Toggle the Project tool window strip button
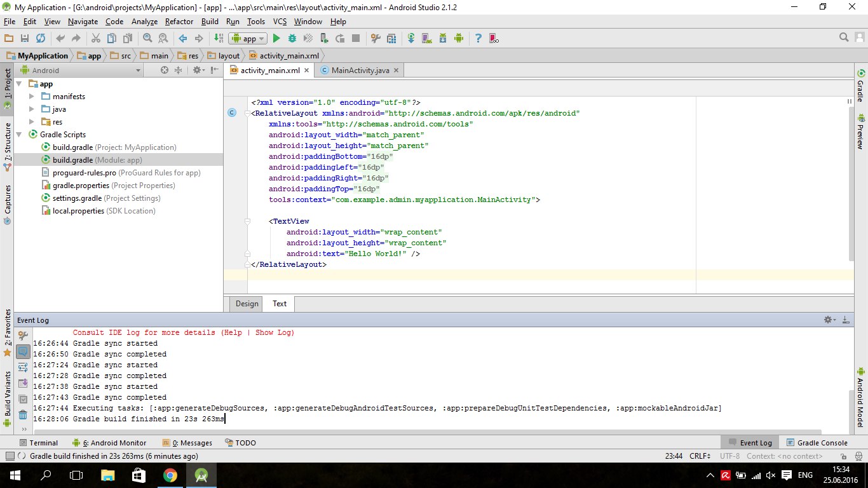Image resolution: width=868 pixels, height=488 pixels. pos(7,89)
